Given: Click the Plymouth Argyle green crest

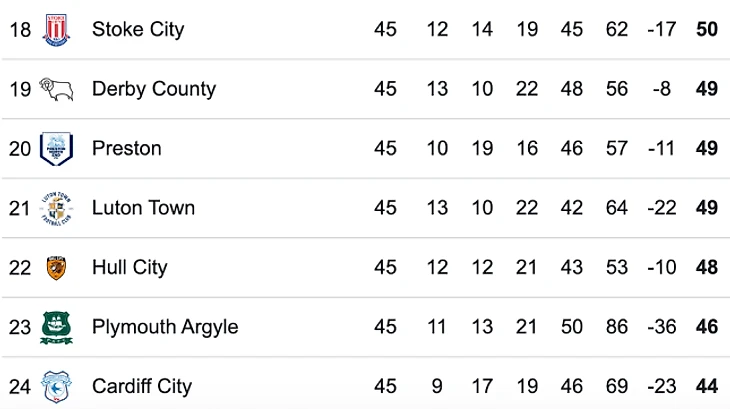Looking at the screenshot, I should click(56, 327).
